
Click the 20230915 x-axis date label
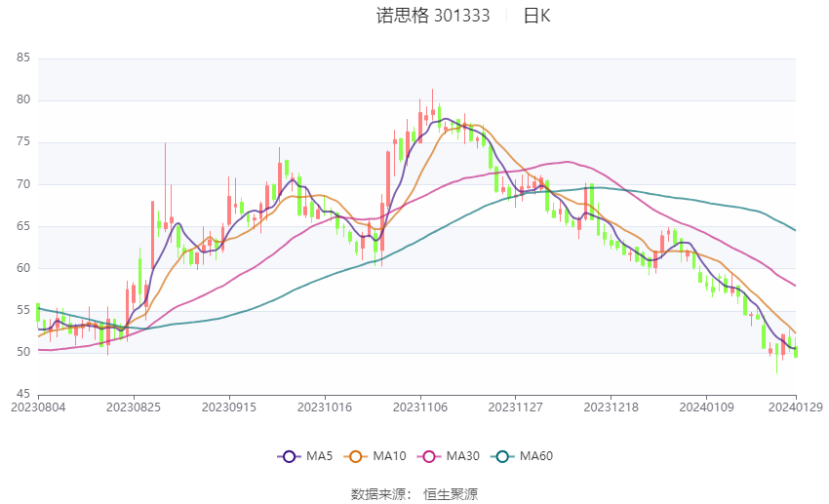pyautogui.click(x=229, y=407)
